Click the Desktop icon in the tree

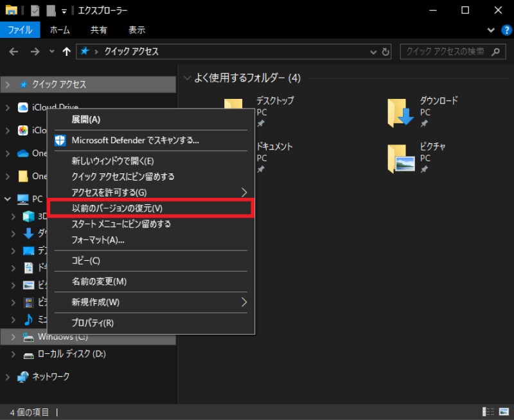[x=28, y=251]
